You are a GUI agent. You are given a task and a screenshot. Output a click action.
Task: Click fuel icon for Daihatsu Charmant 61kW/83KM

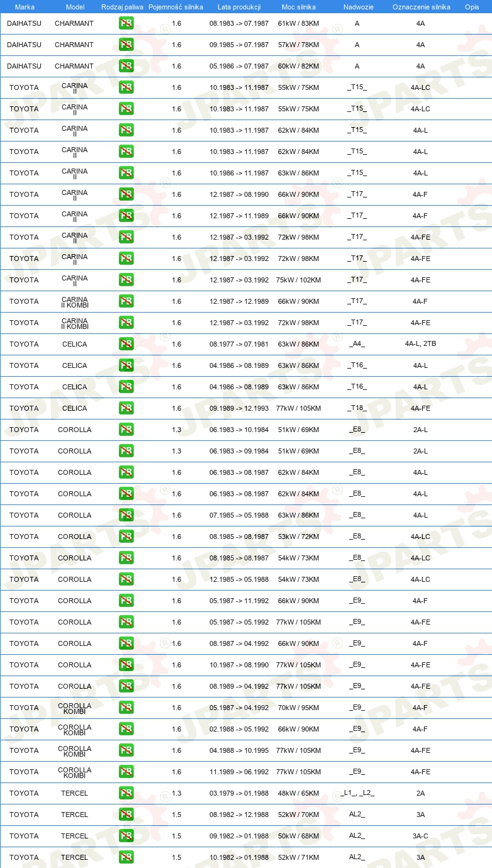point(126,23)
